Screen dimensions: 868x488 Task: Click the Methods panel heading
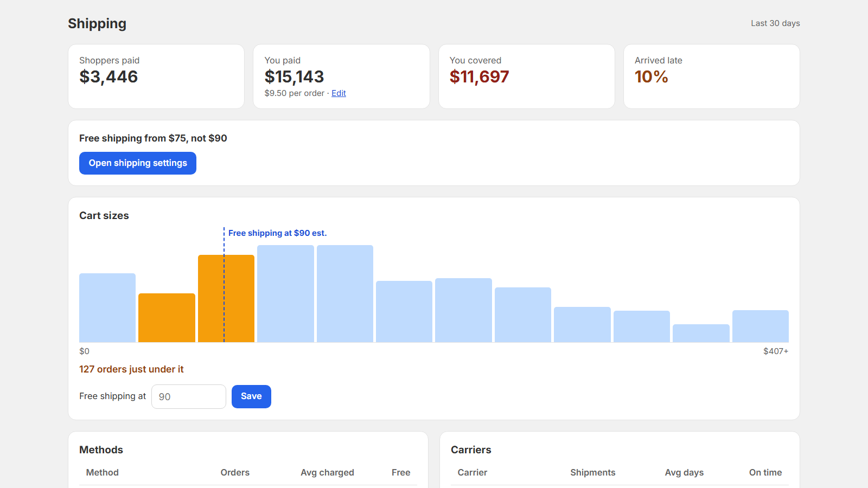[x=101, y=450]
